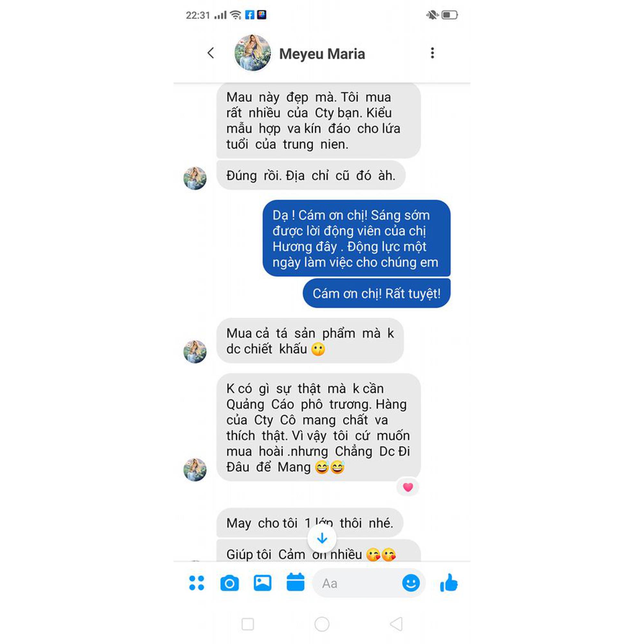Tap sender avatar beside "chiết khấu" message
Image resolution: width=644 pixels, height=644 pixels.
[x=195, y=351]
